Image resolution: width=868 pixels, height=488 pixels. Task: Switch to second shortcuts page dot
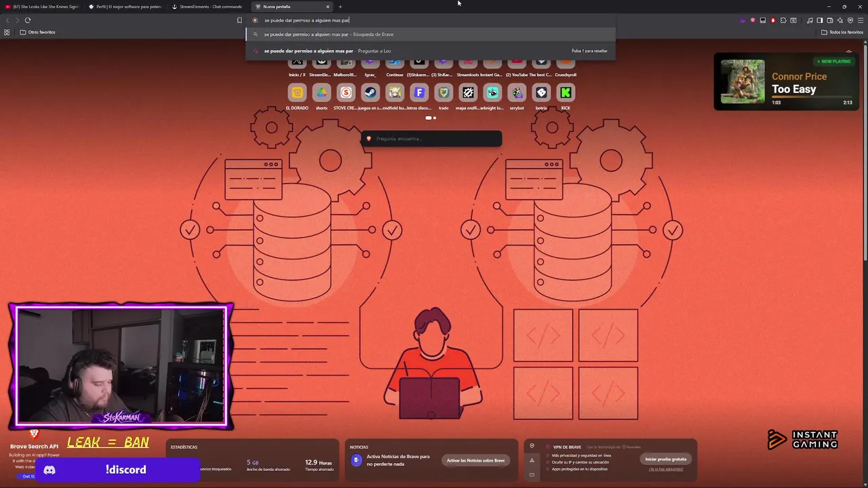pos(435,118)
